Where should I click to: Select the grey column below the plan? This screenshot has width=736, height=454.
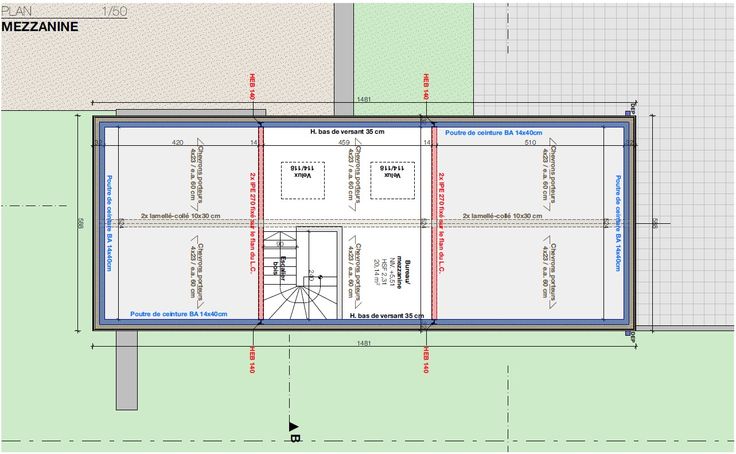pos(126,370)
